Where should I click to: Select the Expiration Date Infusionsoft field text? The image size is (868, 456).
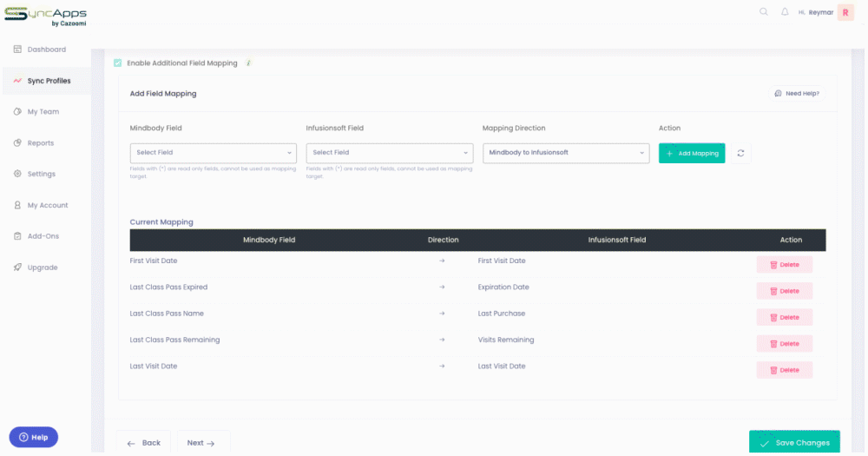(x=503, y=287)
